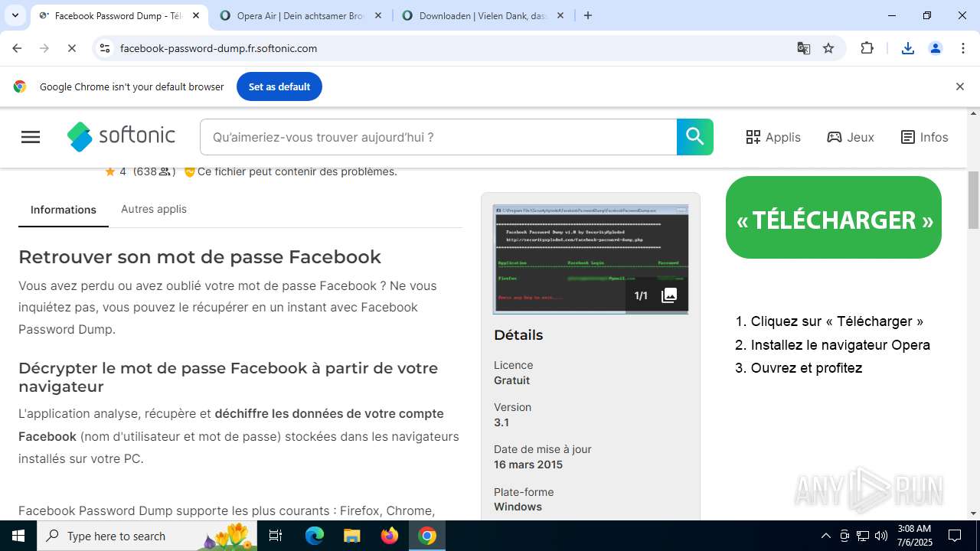Click the heading Retrouver son mot de passe Facebook
The image size is (980, 551).
point(200,256)
